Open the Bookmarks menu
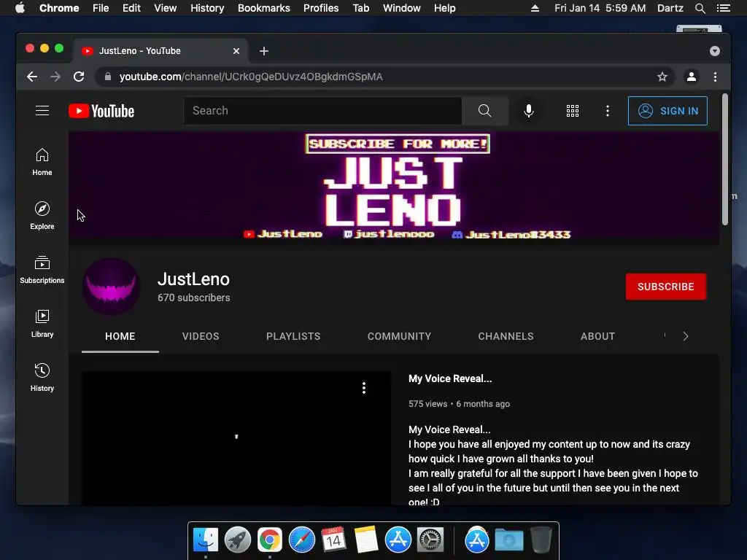 click(x=264, y=8)
